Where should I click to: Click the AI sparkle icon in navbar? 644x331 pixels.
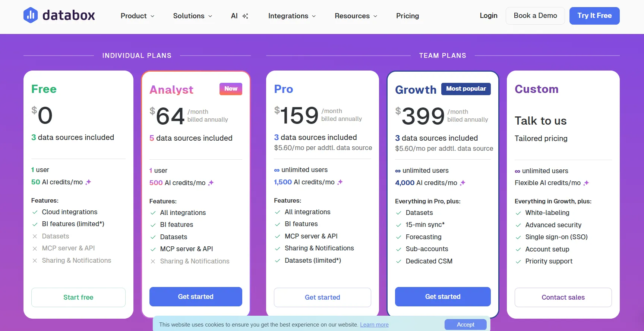pos(245,16)
